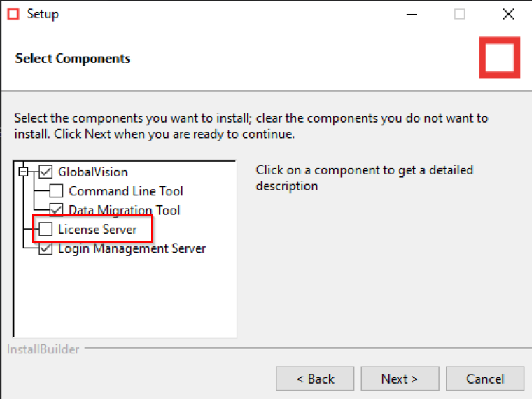Select the License Server component label
The image size is (532, 399).
[x=97, y=229]
